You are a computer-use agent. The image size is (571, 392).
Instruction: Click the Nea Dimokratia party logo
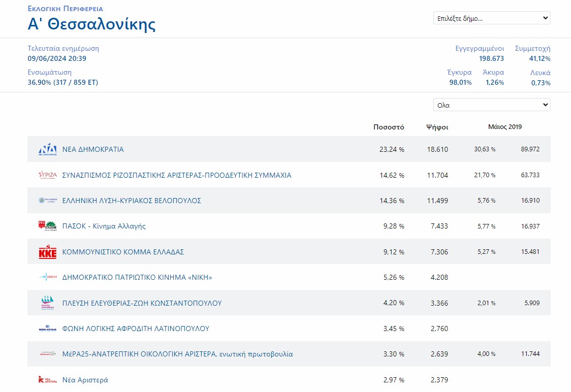tap(48, 149)
